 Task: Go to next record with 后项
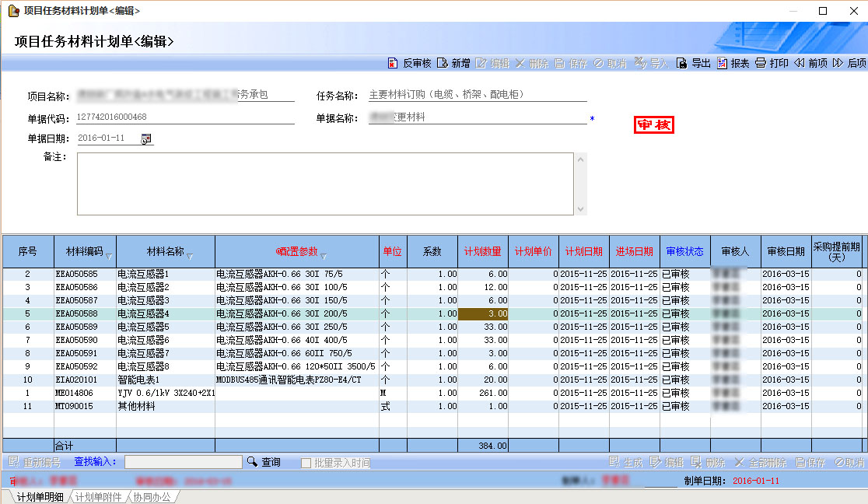(x=838, y=63)
